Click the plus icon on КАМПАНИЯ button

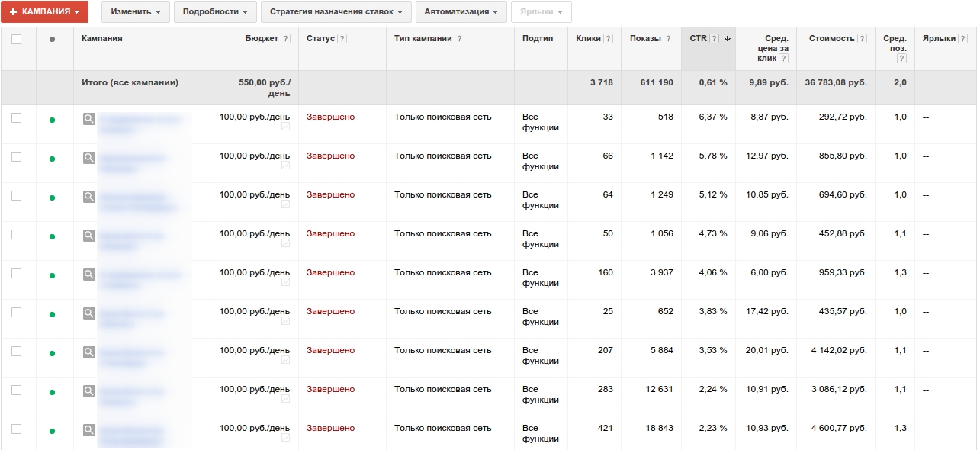(13, 12)
